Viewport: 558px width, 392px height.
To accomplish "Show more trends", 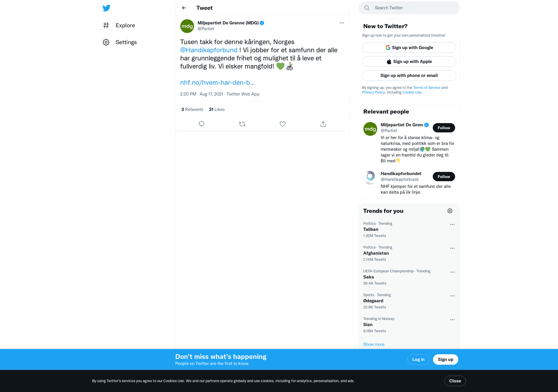I will click(x=374, y=344).
